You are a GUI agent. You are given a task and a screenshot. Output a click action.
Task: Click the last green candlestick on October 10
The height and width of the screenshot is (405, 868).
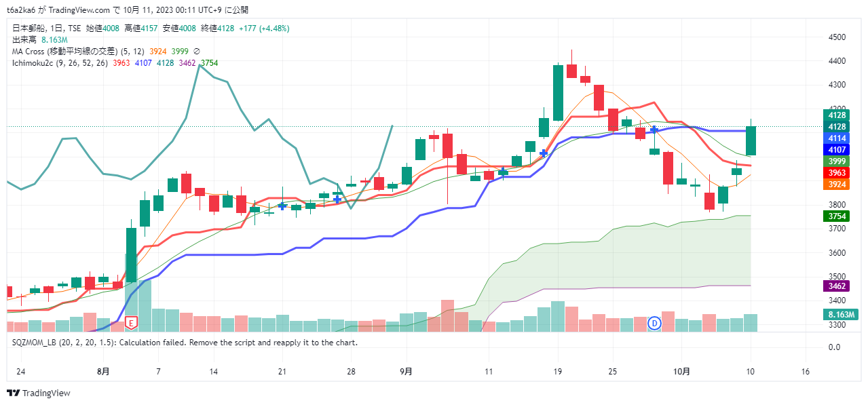pyautogui.click(x=751, y=141)
